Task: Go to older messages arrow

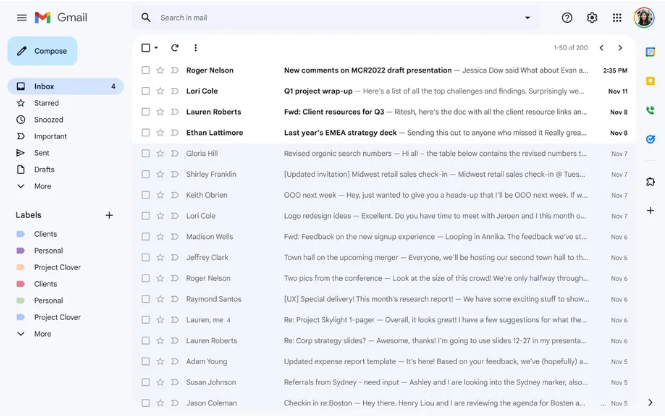Action: click(x=620, y=47)
